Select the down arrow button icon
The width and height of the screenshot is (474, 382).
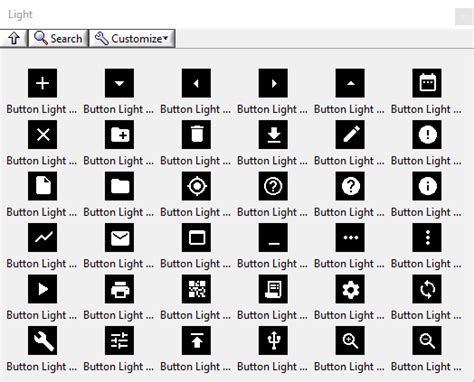point(119,83)
